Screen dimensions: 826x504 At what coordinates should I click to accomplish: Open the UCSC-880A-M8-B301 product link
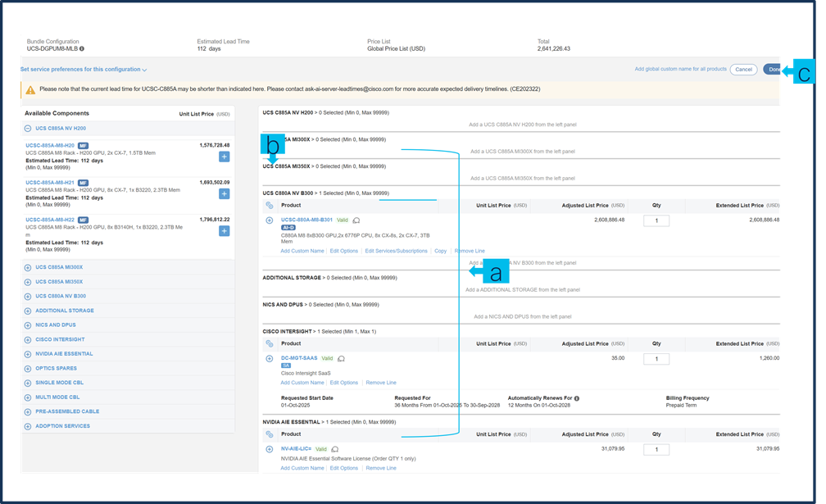306,220
